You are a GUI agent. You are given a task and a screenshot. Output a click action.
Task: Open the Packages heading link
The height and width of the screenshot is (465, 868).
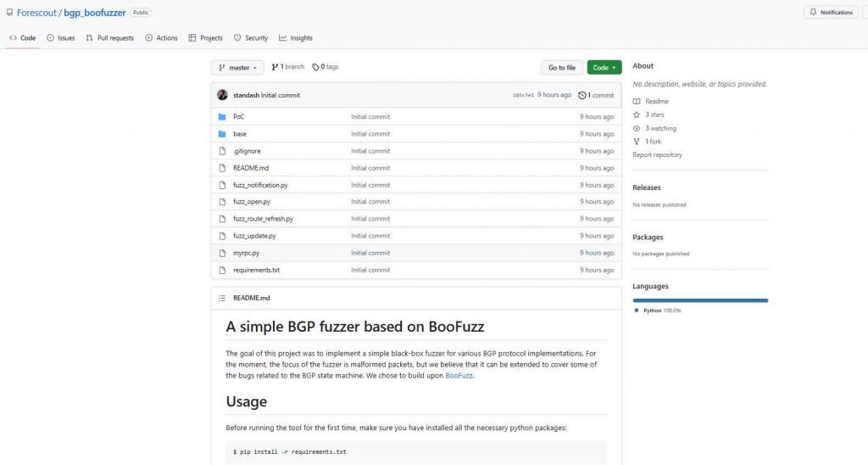coord(648,238)
